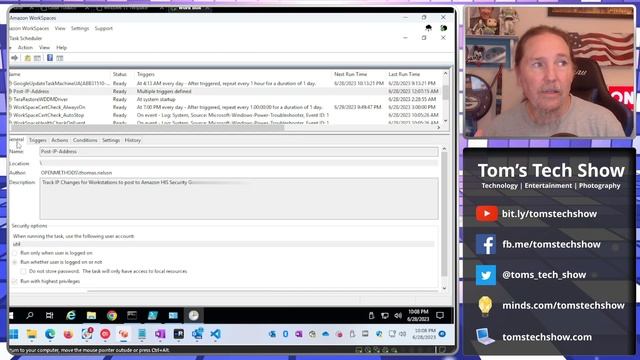This screenshot has height=360, width=640.
Task: Open the View menu in Task Scheduler
Action: 44,48
